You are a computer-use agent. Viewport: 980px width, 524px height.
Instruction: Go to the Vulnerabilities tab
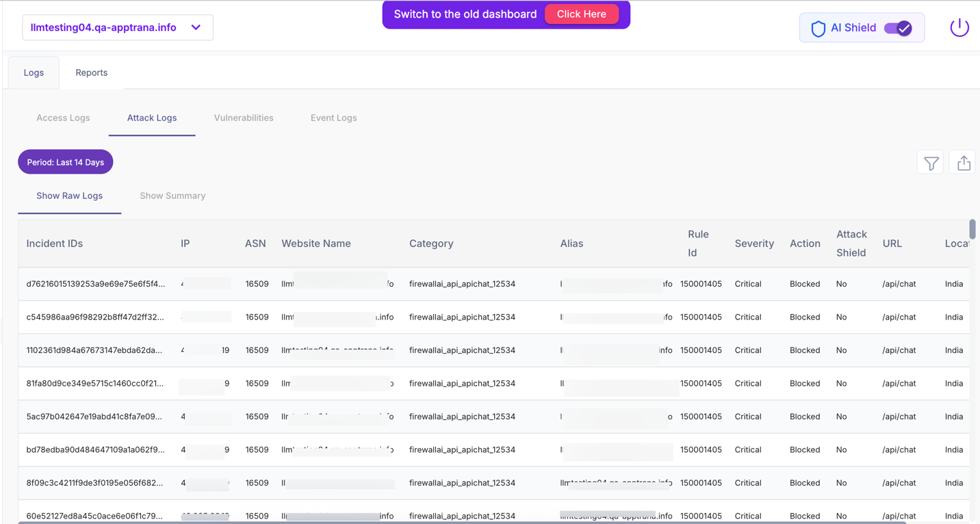244,118
